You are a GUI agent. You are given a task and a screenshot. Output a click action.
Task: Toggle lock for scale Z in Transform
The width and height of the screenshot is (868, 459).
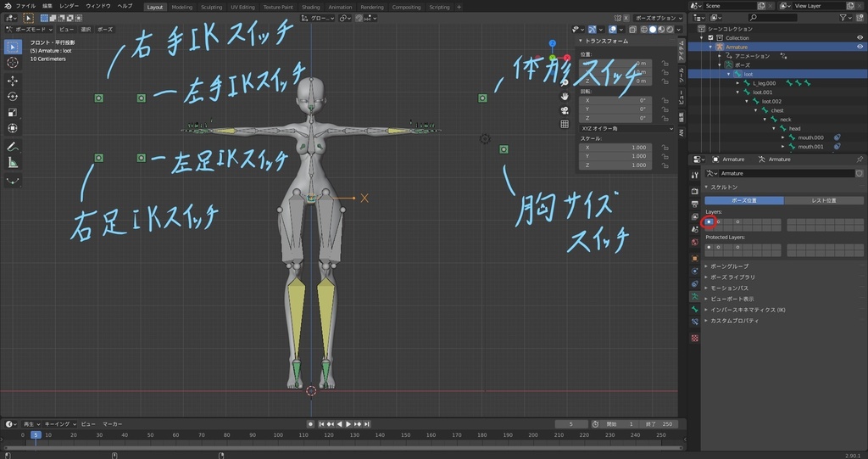pyautogui.click(x=665, y=165)
